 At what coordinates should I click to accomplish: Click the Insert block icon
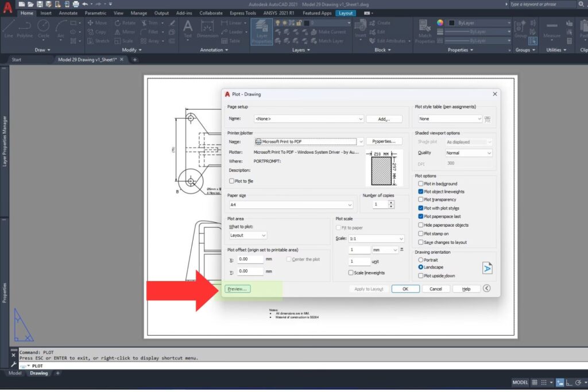coord(361,29)
